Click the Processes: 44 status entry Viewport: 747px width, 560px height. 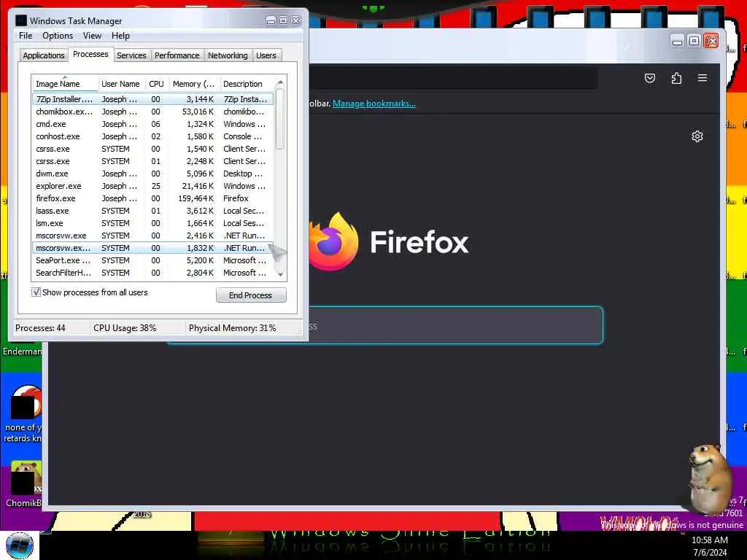coord(41,327)
